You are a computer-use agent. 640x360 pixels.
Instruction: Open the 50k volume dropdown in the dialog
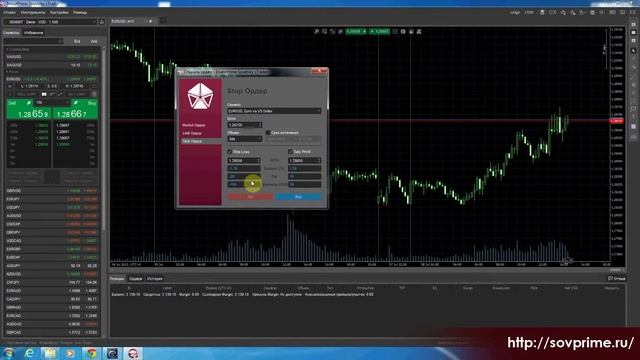(x=244, y=139)
